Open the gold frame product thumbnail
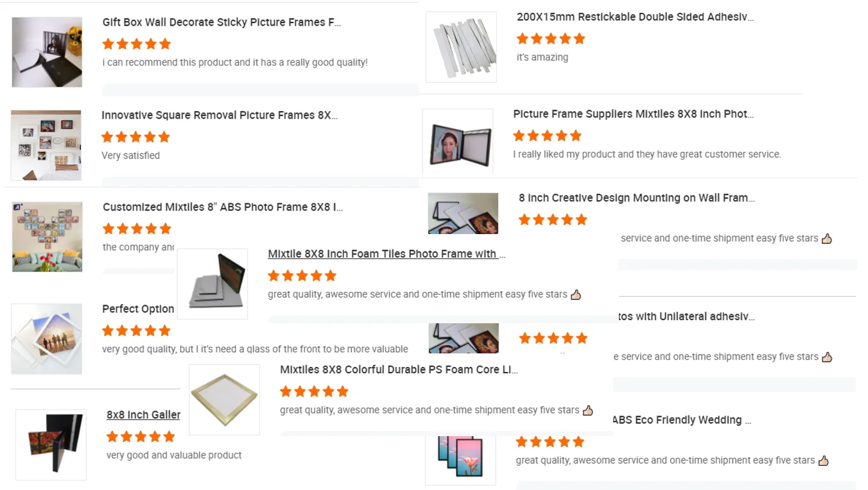The height and width of the screenshot is (490, 868). (225, 400)
